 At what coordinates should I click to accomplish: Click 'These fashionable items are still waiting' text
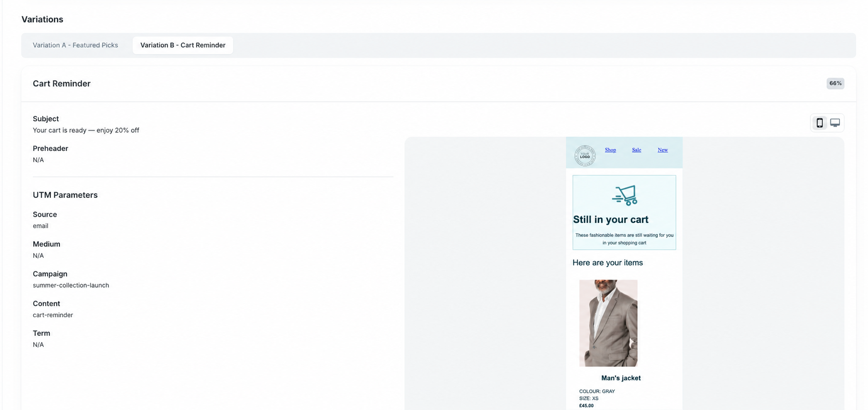(624, 239)
